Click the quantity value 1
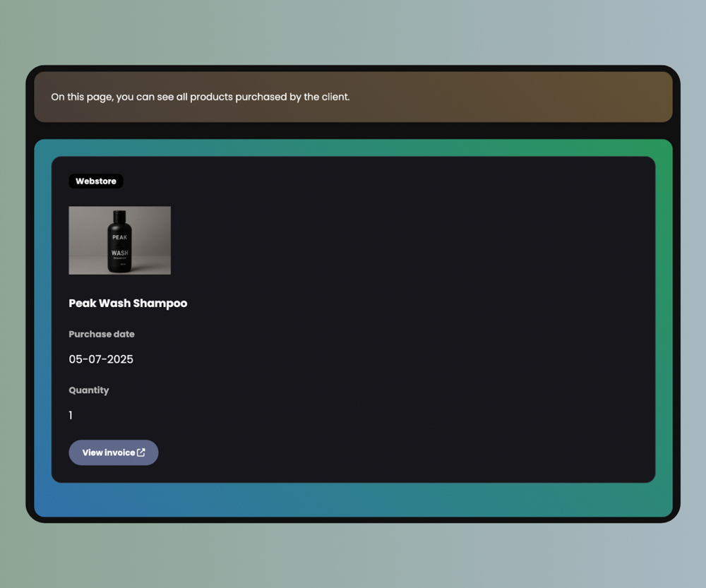The width and height of the screenshot is (706, 588). pyautogui.click(x=71, y=416)
